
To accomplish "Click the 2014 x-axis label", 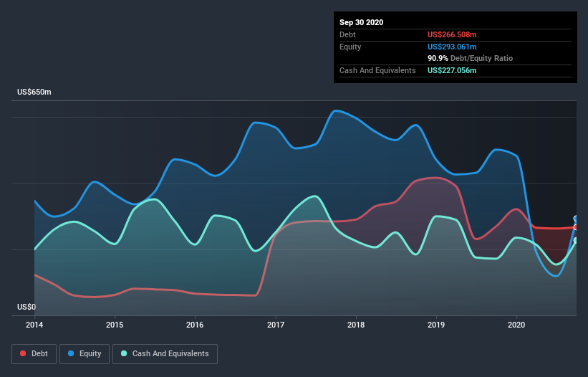I will tap(34, 325).
